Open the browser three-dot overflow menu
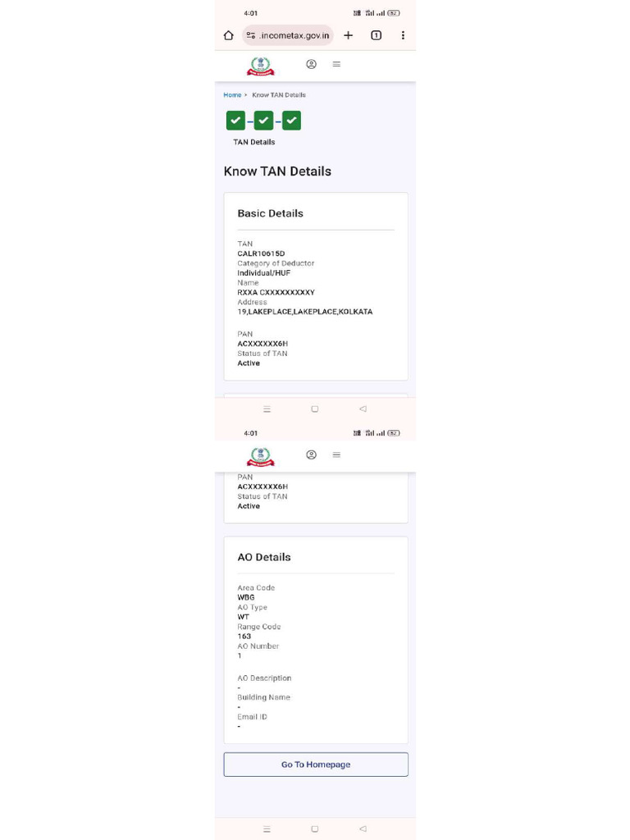 tap(403, 35)
